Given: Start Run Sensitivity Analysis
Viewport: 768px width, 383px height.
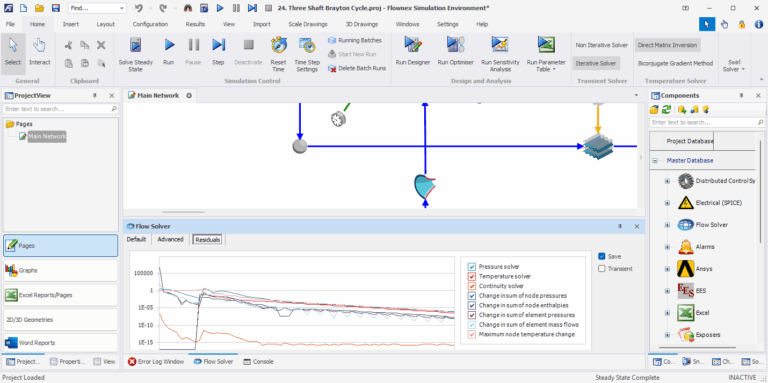Looking at the screenshot, I should click(499, 54).
